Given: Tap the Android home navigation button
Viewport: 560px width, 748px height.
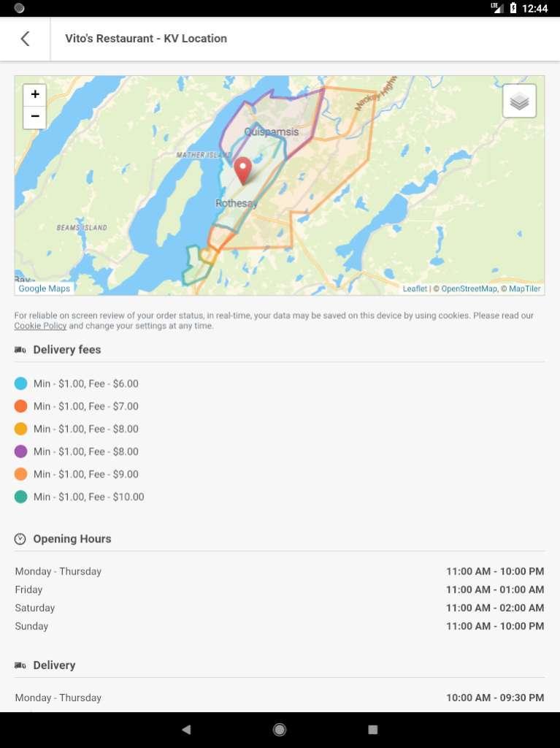Looking at the screenshot, I should (280, 730).
